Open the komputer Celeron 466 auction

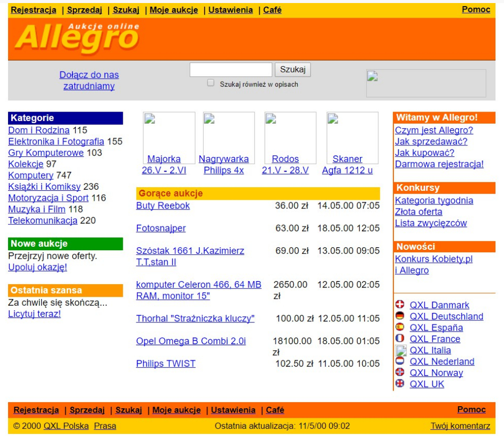pyautogui.click(x=198, y=290)
